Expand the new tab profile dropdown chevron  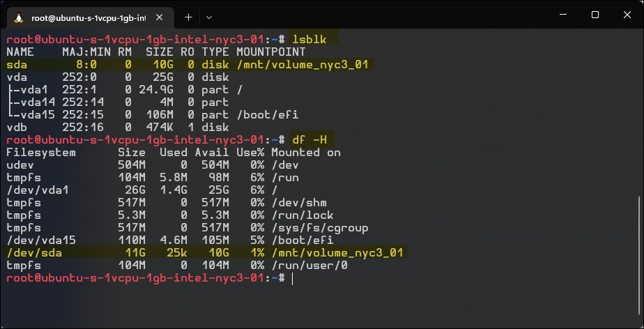pyautogui.click(x=209, y=17)
